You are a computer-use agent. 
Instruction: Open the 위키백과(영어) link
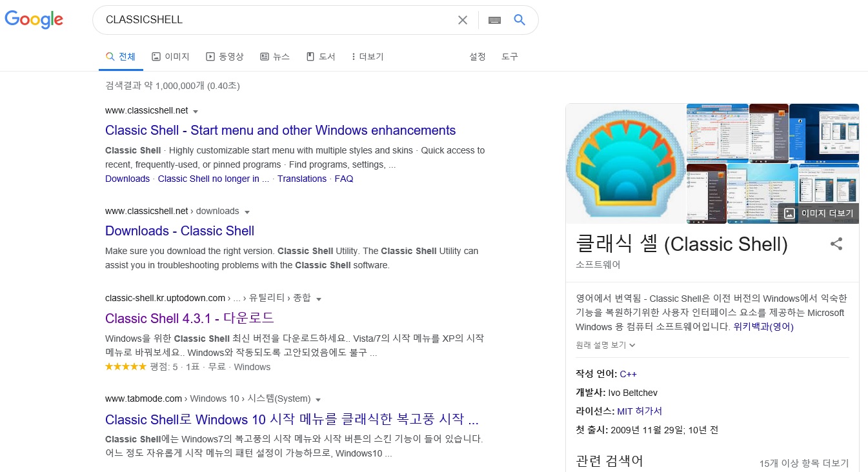tap(763, 327)
